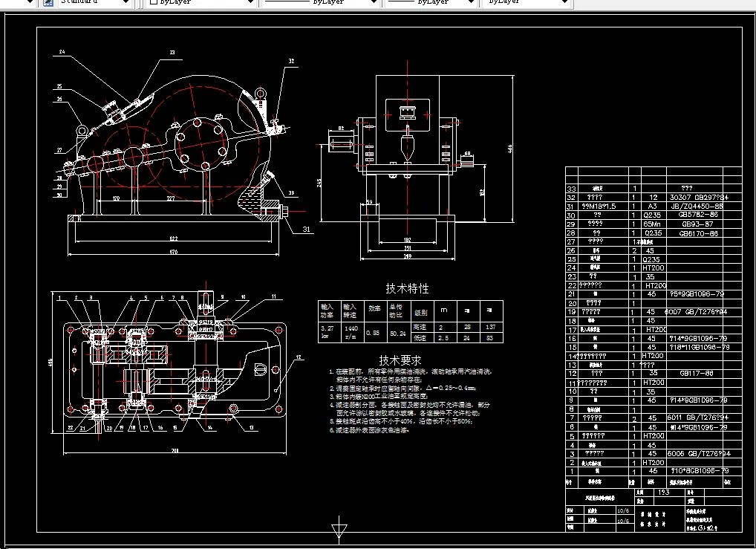The height and width of the screenshot is (549, 756).
Task: Select technical requirement line 6 text
Action: (369, 430)
